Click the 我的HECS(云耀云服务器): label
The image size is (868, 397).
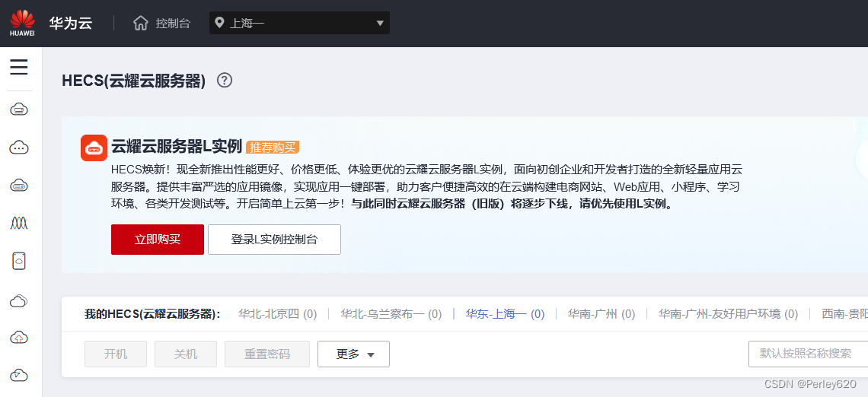click(153, 314)
